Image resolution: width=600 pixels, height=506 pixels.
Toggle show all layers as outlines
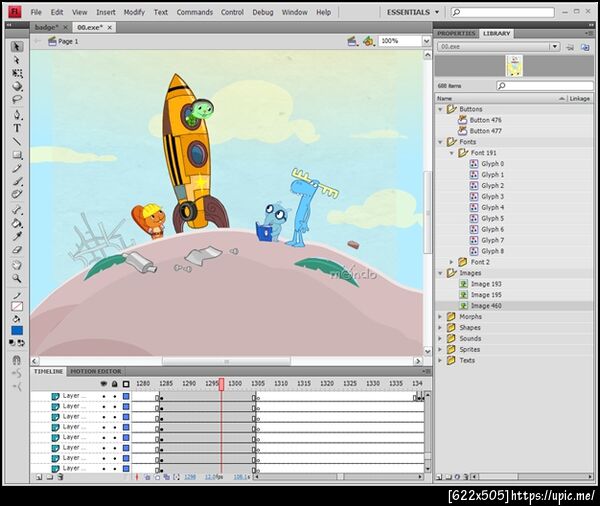(126, 384)
